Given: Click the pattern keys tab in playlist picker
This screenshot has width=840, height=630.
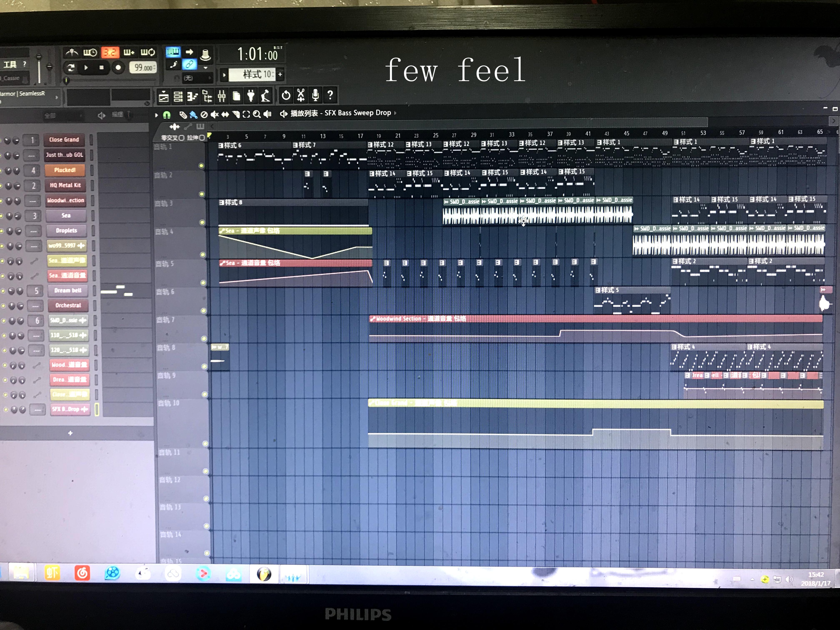Looking at the screenshot, I should point(200,126).
